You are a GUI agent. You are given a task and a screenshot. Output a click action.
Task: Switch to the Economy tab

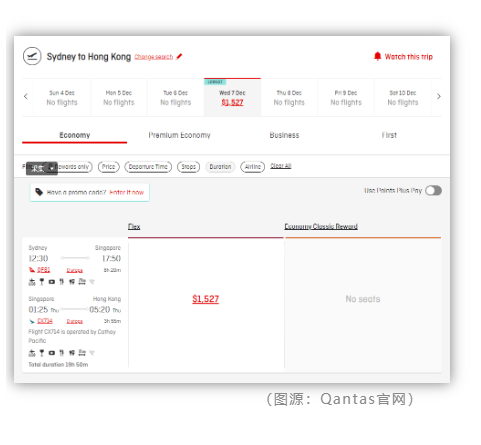75,135
